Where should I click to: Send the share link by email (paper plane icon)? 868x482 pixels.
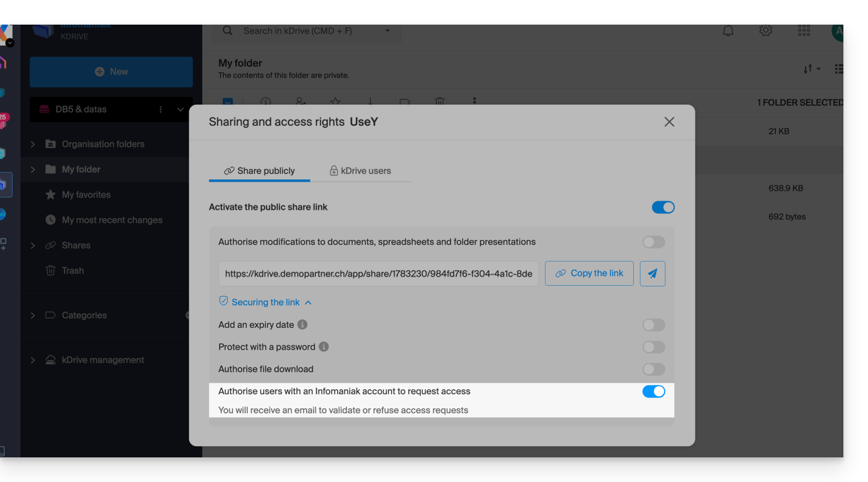652,274
